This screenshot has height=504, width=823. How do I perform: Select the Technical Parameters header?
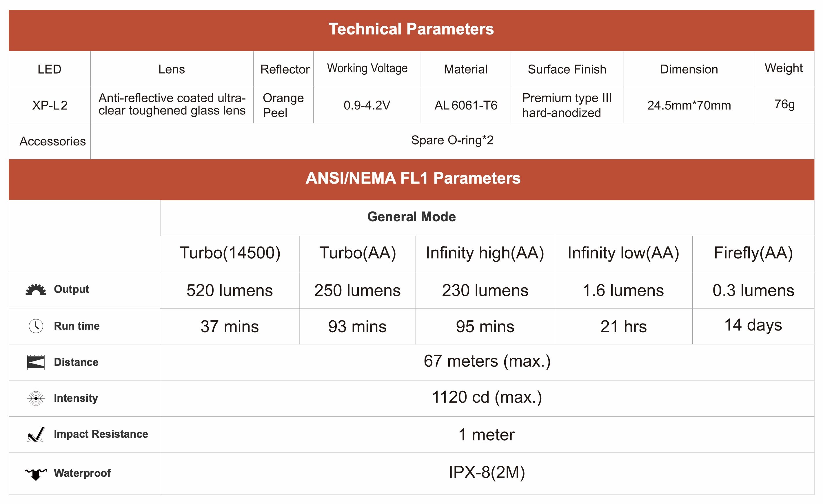[411, 29]
